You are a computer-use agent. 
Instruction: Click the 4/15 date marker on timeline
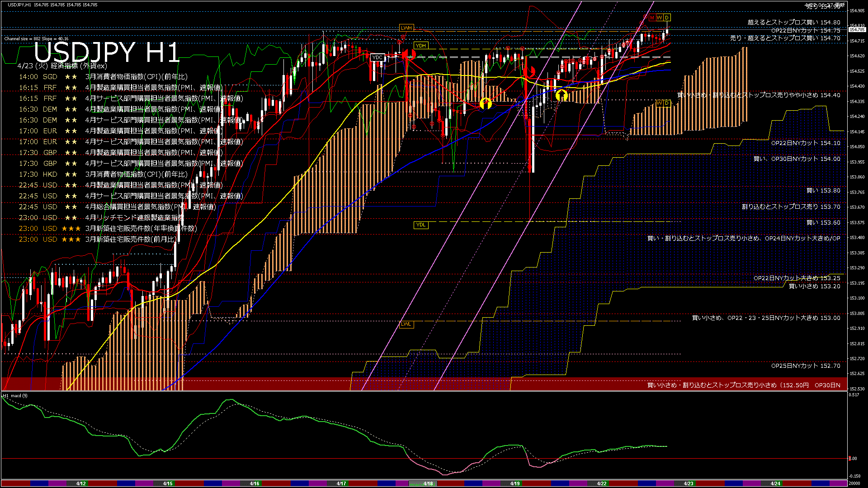coord(168,483)
